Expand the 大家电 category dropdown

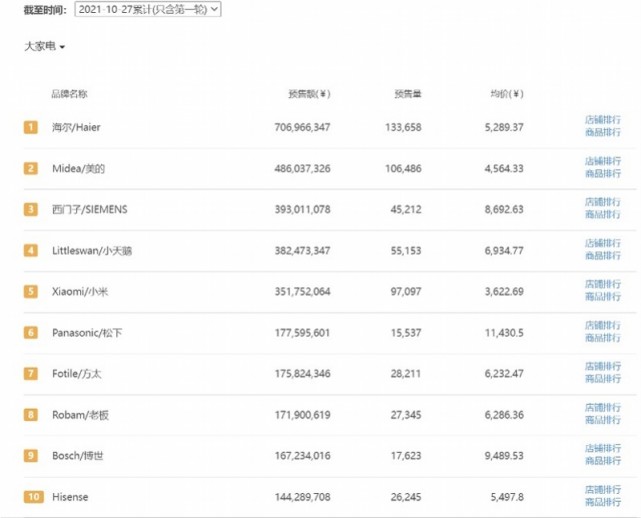click(44, 47)
